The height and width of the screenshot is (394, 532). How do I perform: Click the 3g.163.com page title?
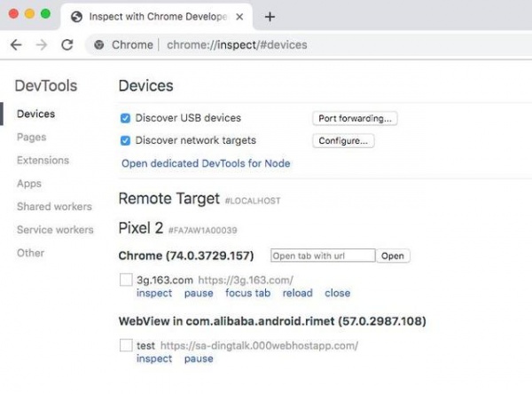[165, 280]
